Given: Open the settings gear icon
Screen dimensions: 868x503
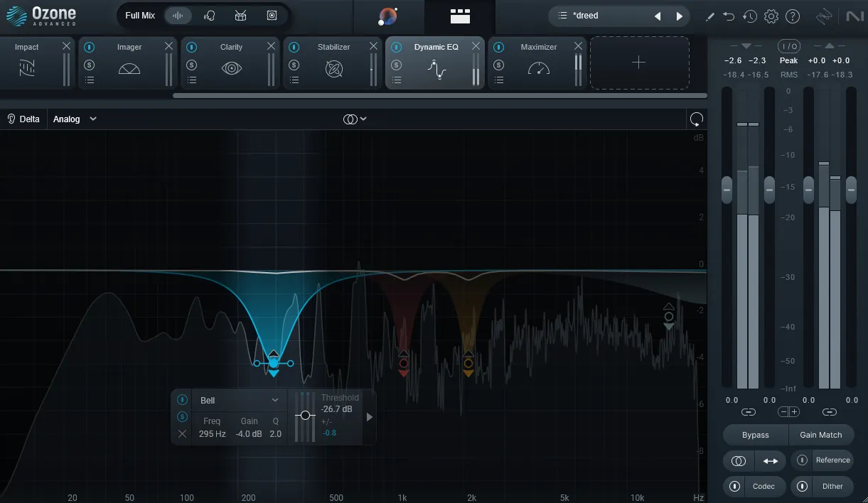Looking at the screenshot, I should [771, 16].
